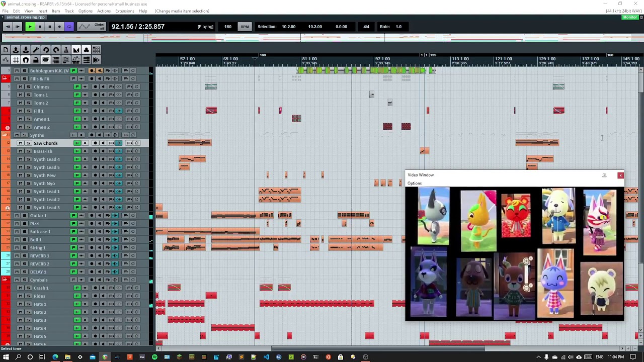Image resolution: width=644 pixels, height=362 pixels.
Task: Click the Amen 1 media item
Action: pos(296,118)
